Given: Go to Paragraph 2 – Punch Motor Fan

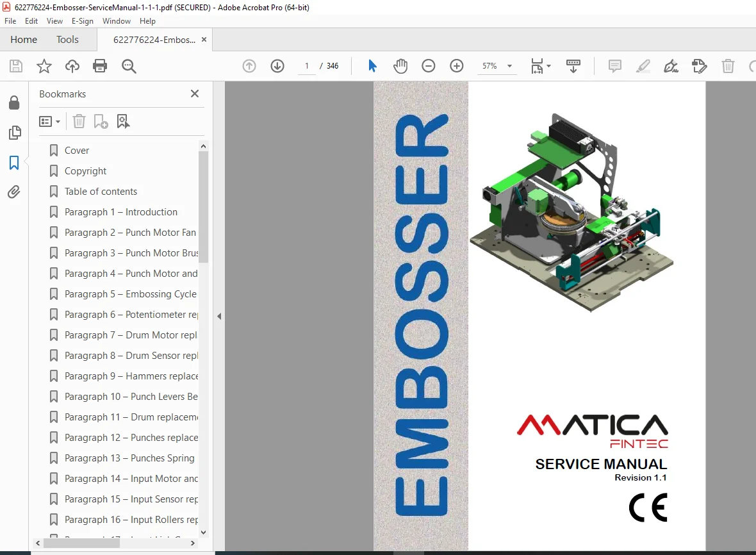Looking at the screenshot, I should (x=130, y=233).
